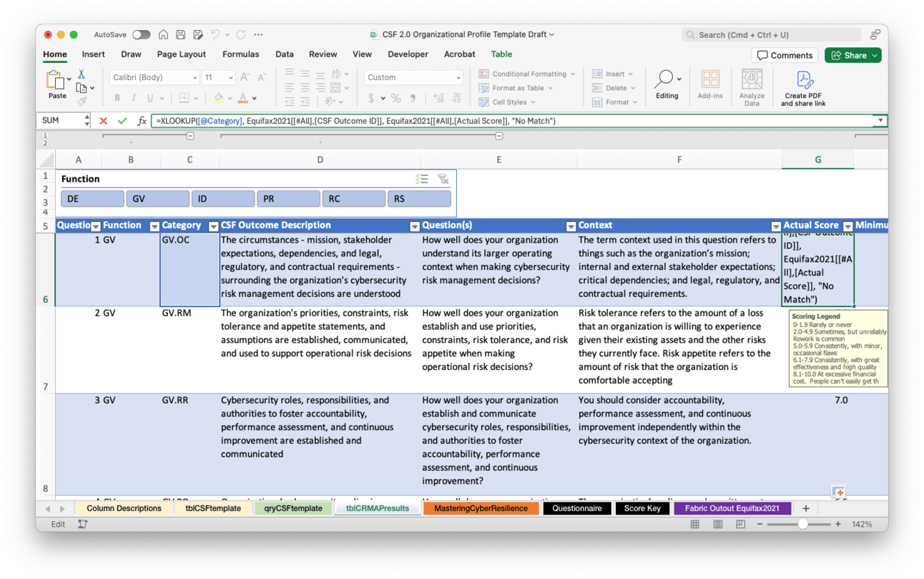924x579 pixels.
Task: Click the Redo arrow icon
Action: [x=241, y=34]
